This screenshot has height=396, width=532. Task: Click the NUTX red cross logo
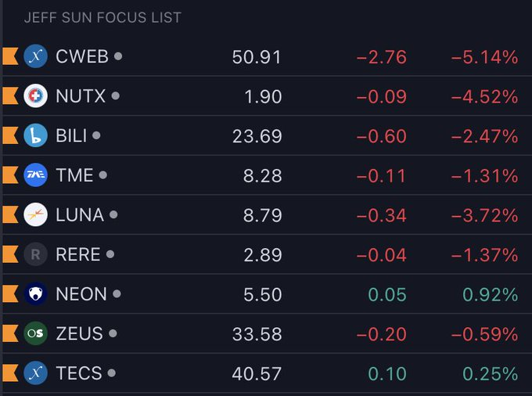pos(36,96)
